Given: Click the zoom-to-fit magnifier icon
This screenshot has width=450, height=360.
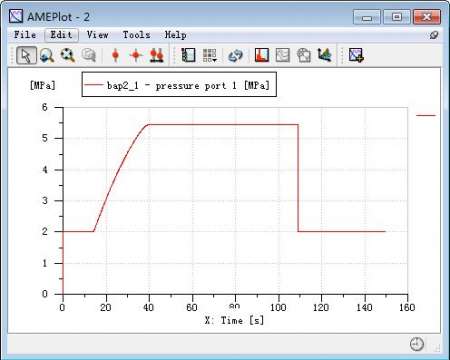Looking at the screenshot, I should coord(68,55).
